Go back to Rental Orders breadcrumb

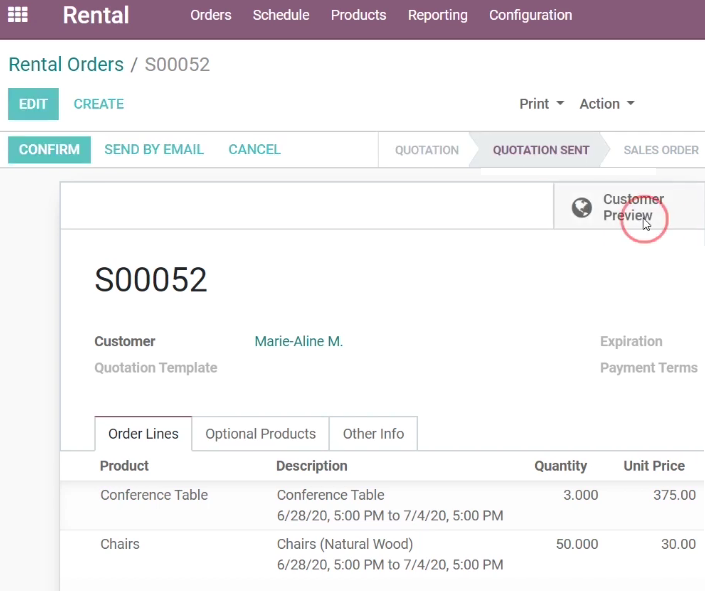point(66,64)
